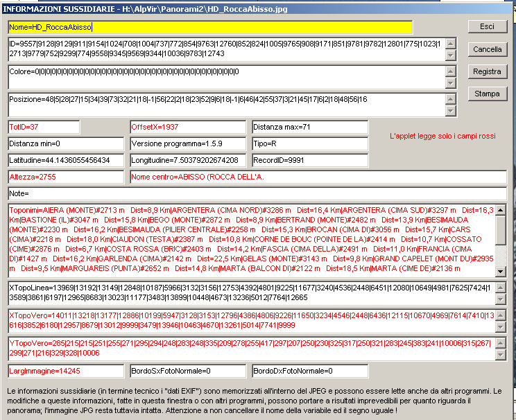Select the OffsetX=1937 field
Image resolution: width=516 pixels, height=420 pixels.
point(188,128)
